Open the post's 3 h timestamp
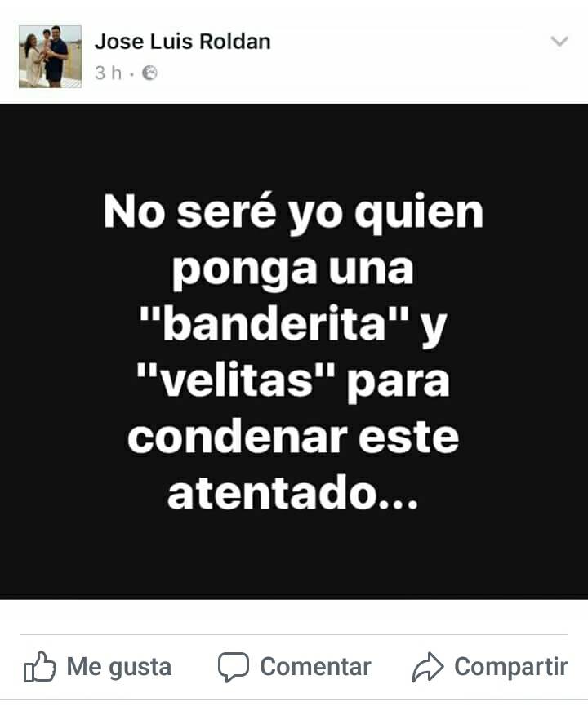 (x=108, y=73)
